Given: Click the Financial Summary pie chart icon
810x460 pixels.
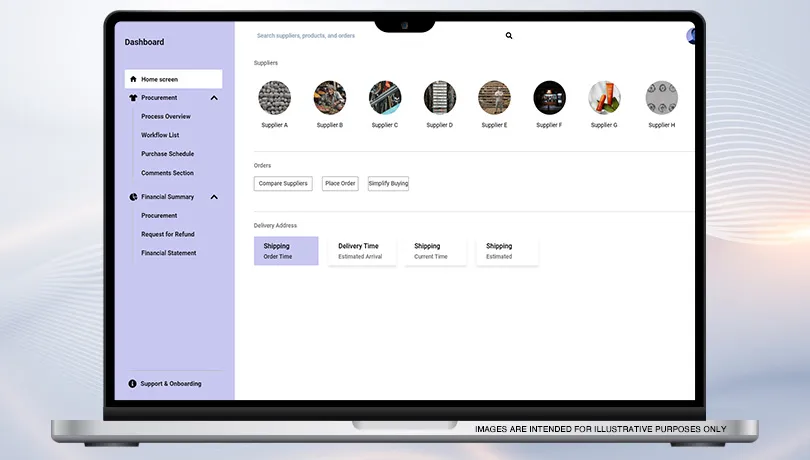Looking at the screenshot, I should pyautogui.click(x=133, y=197).
